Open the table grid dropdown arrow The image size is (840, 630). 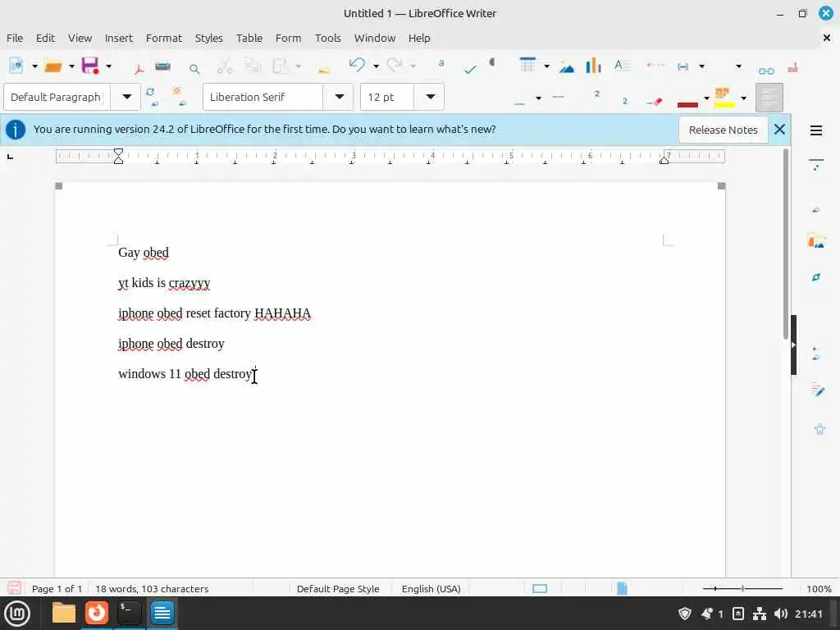[x=546, y=66]
